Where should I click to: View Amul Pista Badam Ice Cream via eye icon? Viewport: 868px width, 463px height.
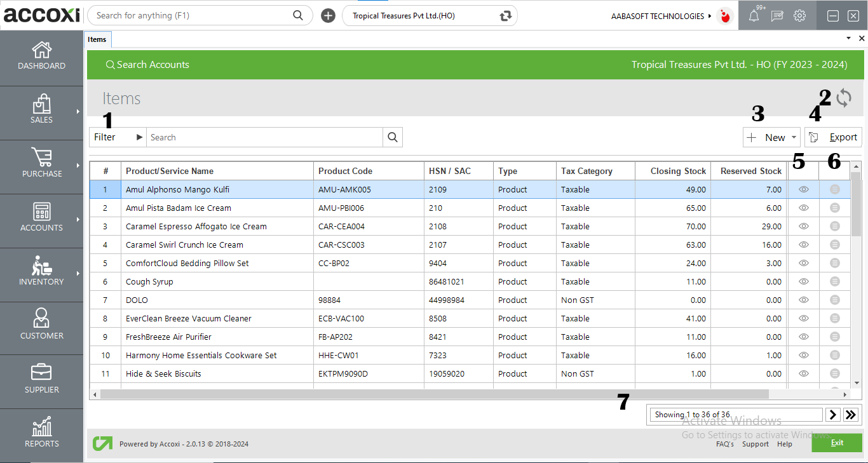[803, 208]
